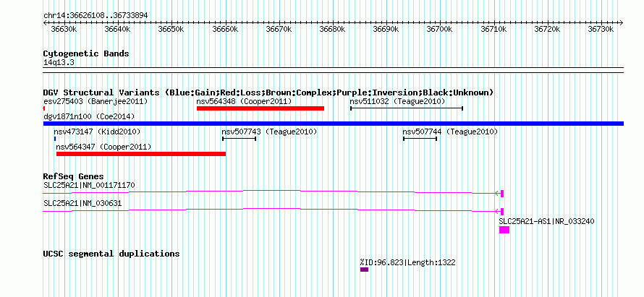Click the NM_030631 transcript exon arrow
Image resolution: width=644 pixels, height=297 pixels.
[500, 212]
